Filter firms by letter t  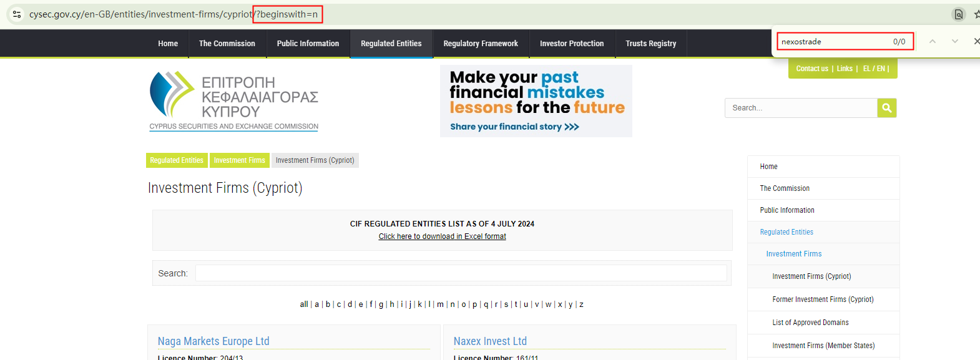tap(516, 304)
